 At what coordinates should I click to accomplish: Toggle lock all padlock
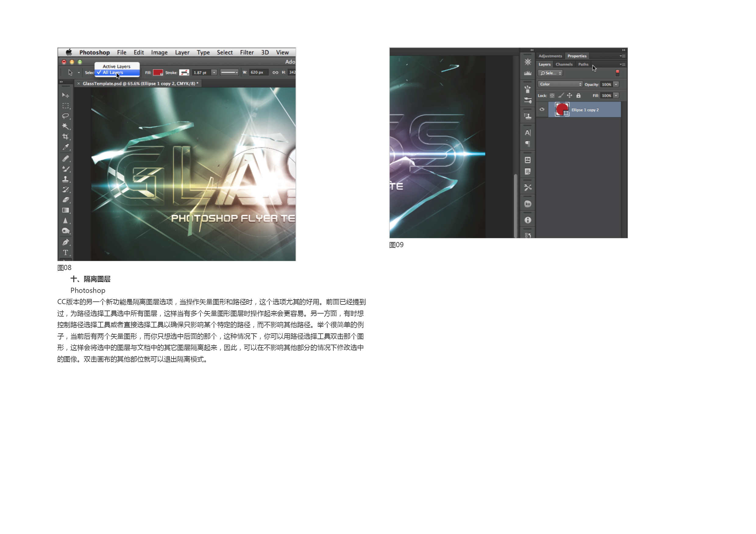click(x=579, y=95)
